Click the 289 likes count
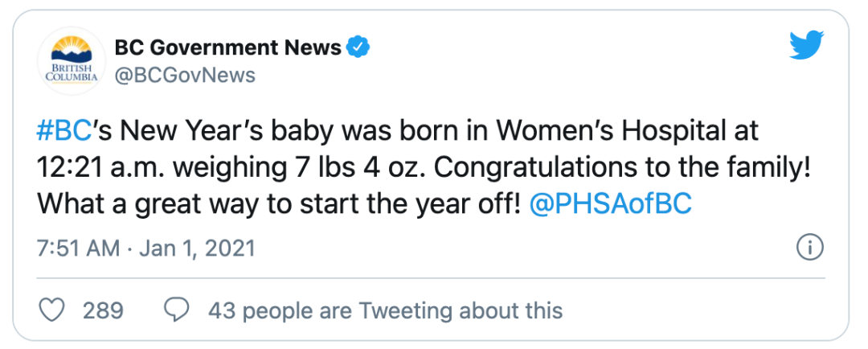868x349 pixels. (104, 310)
